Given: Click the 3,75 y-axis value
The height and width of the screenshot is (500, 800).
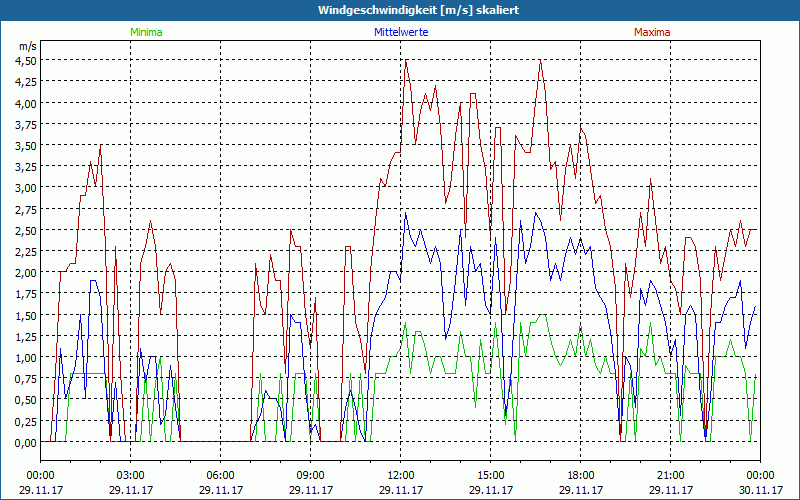Looking at the screenshot, I should [x=26, y=124].
